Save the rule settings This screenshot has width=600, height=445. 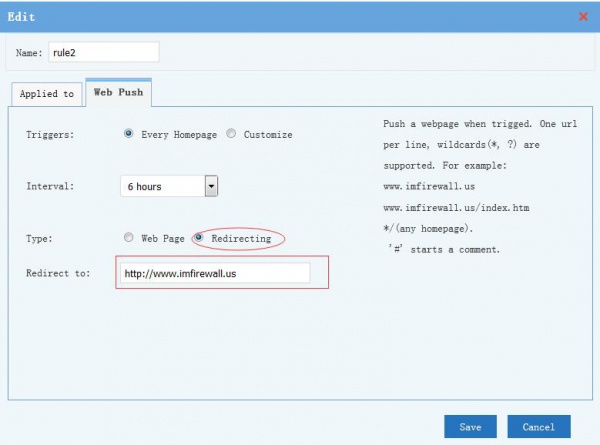470,427
